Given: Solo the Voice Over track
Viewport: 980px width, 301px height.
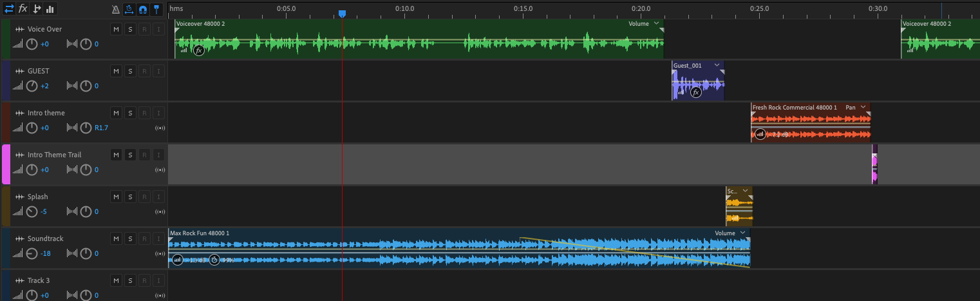Looking at the screenshot, I should point(130,29).
